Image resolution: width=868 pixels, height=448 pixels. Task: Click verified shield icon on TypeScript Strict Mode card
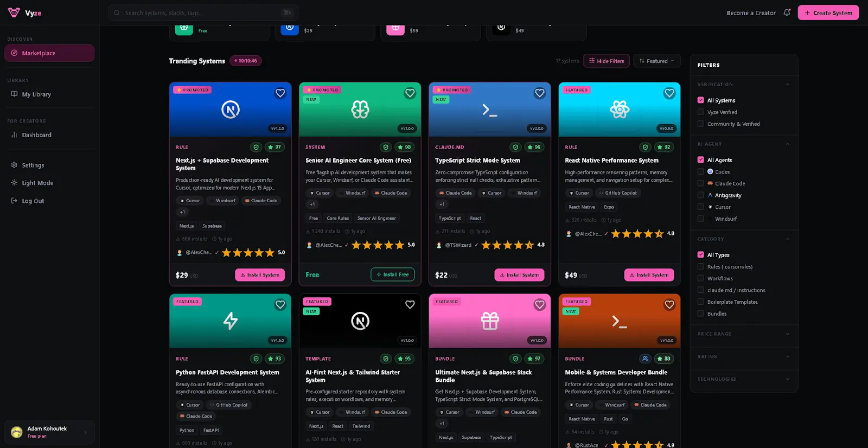515,147
